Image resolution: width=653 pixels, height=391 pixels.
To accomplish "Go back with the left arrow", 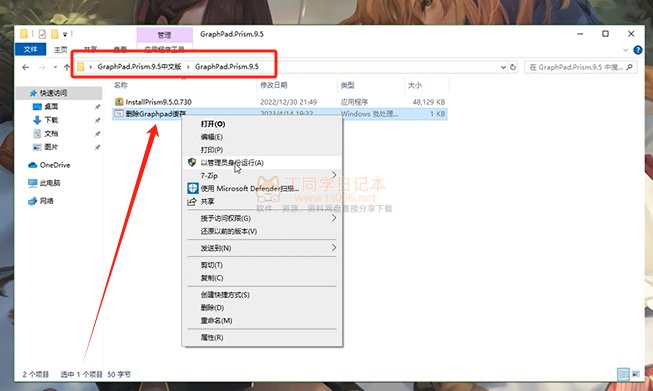I will [26, 67].
